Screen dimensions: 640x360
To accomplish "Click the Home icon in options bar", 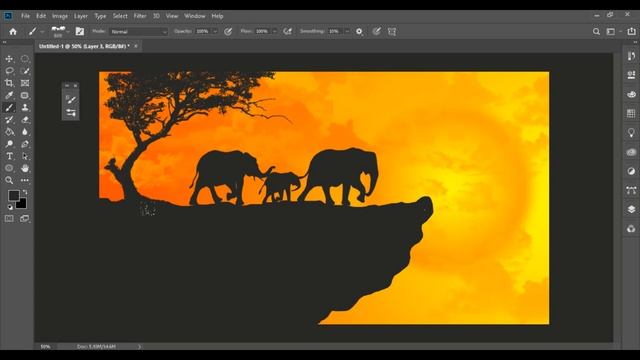I will (x=13, y=31).
